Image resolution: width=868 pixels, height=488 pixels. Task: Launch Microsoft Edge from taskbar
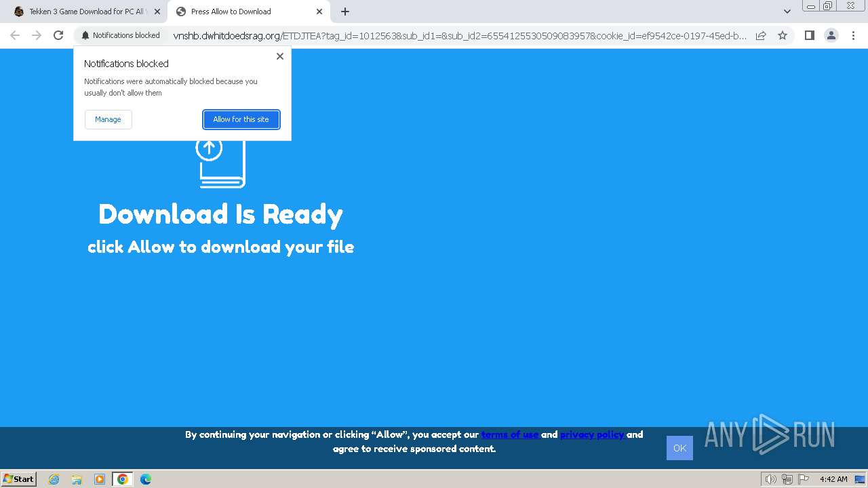(146, 479)
